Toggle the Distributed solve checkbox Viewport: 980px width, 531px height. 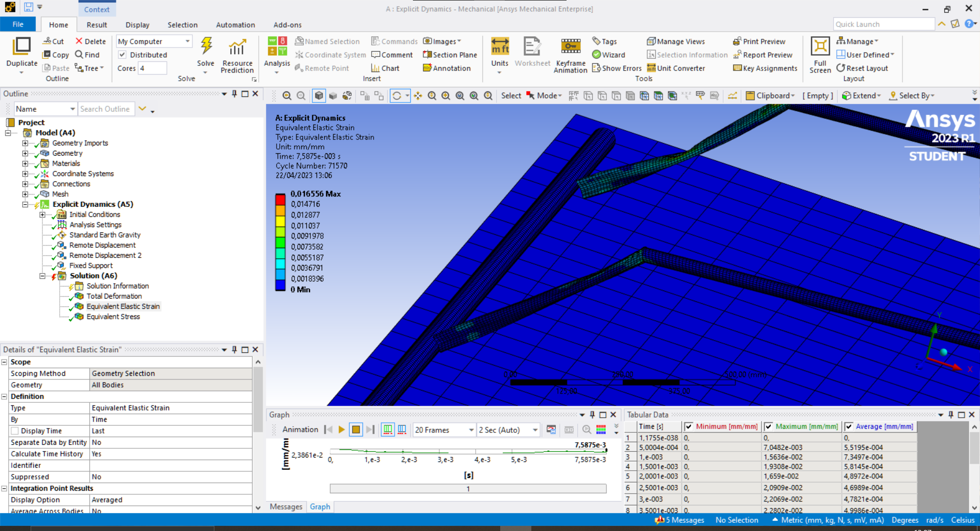pyautogui.click(x=122, y=55)
